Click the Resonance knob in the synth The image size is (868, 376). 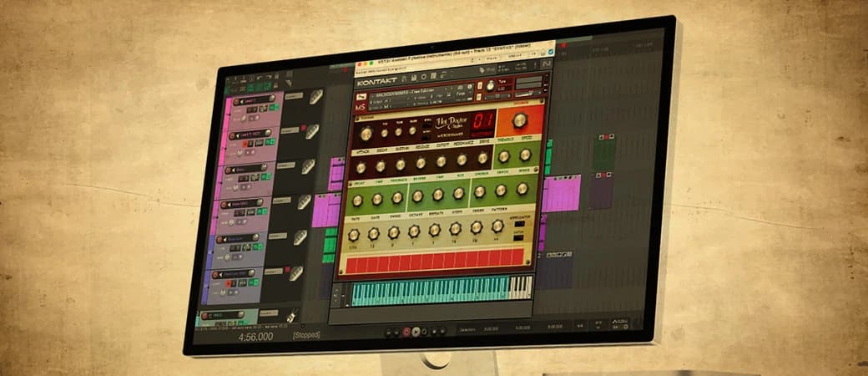462,160
